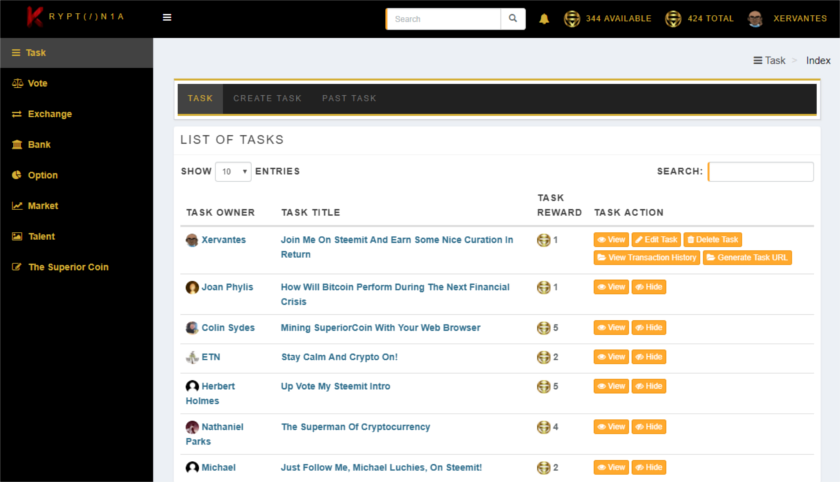Viewport: 840px width, 482px height.
Task: Click reward coin icon in Colin Sydes row
Action: (x=544, y=328)
